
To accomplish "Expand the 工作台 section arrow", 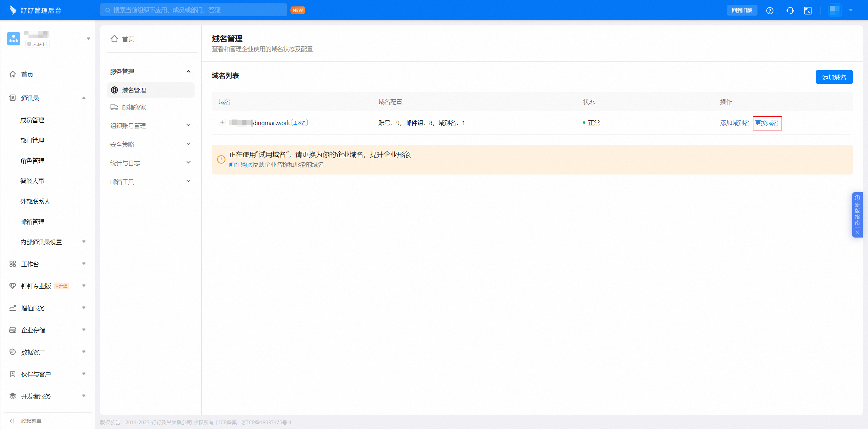I will [x=84, y=264].
